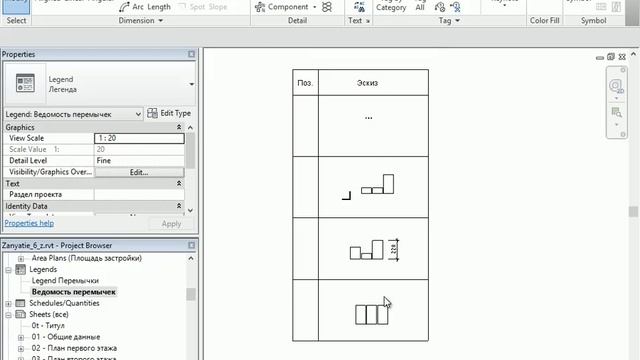Expand Area Plans (Площадь застройки) node
The image size is (640, 360).
21,258
